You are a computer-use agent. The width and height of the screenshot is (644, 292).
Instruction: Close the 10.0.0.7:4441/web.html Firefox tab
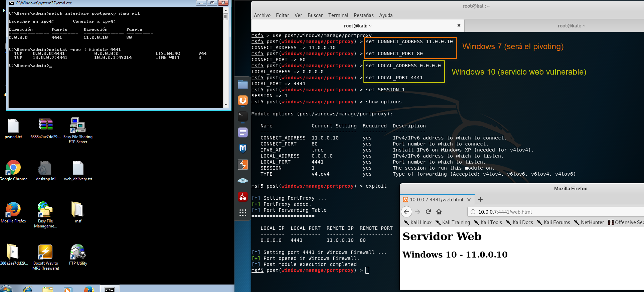pyautogui.click(x=469, y=200)
